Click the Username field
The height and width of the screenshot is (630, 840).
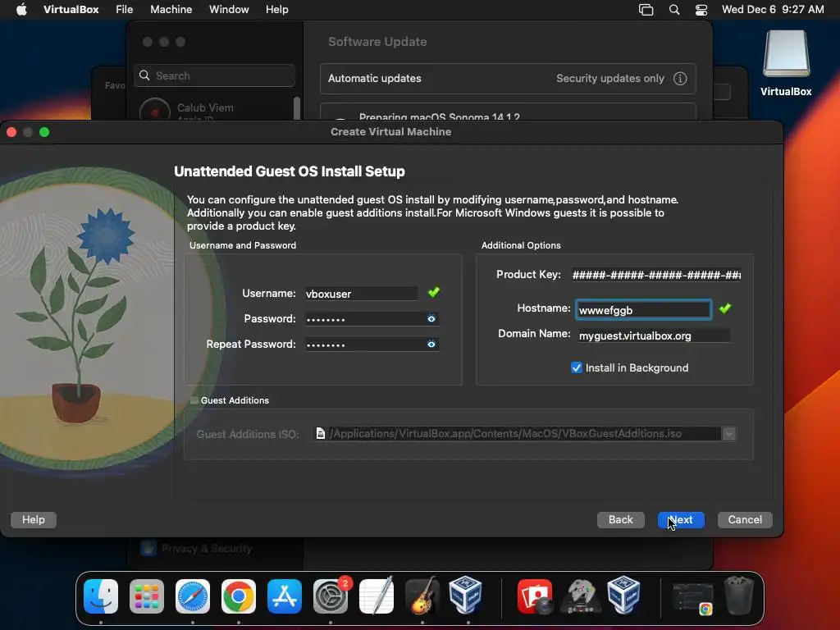tap(361, 294)
